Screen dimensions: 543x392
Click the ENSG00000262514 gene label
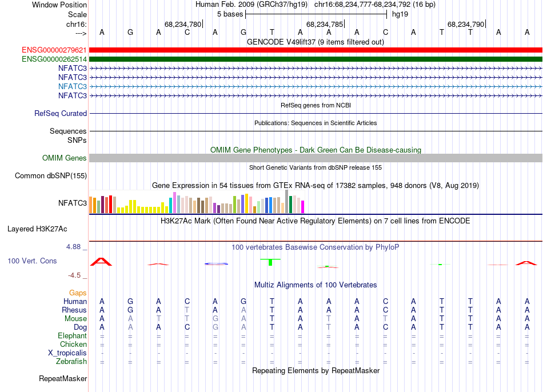(x=54, y=59)
